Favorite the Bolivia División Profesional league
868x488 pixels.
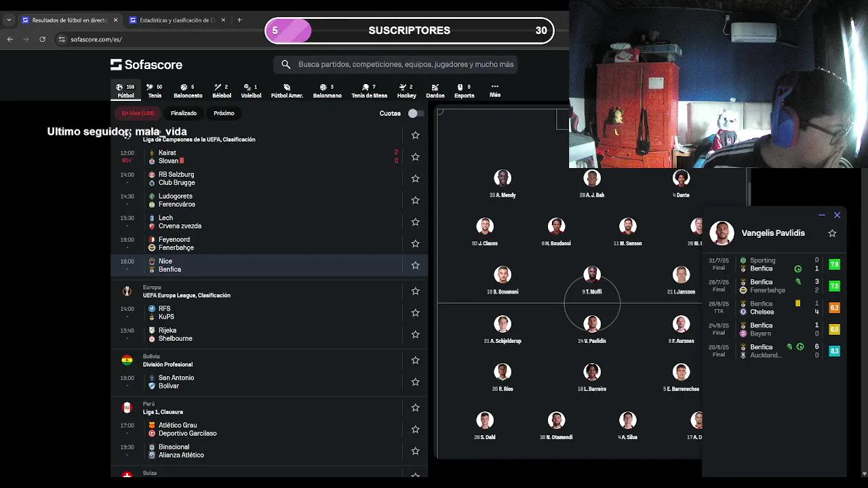(415, 360)
